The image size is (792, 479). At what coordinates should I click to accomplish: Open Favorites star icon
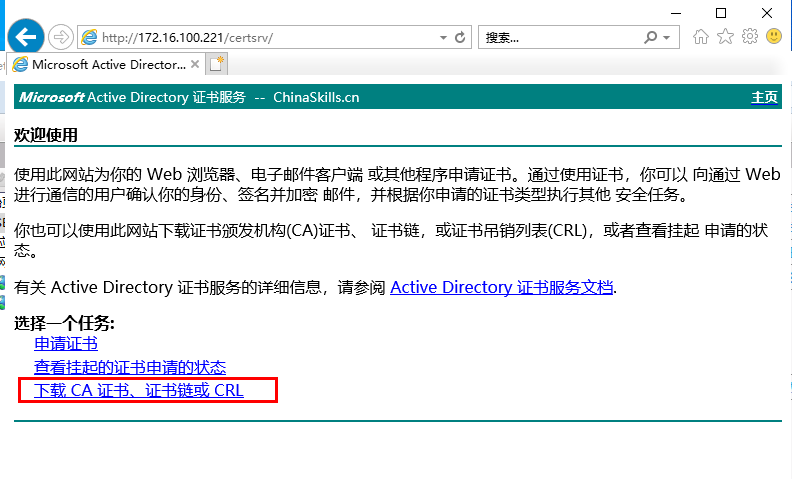pos(725,36)
